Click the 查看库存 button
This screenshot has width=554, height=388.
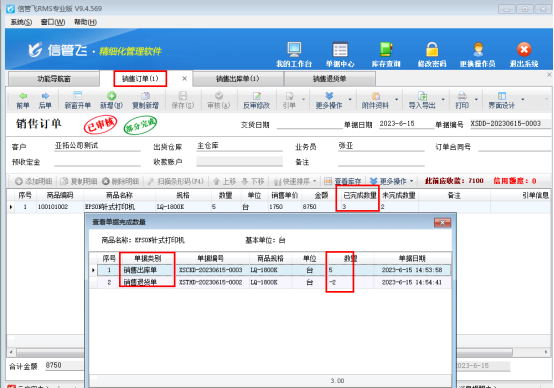pos(342,181)
